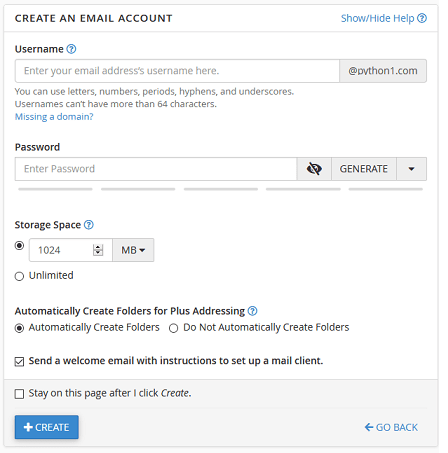Click the plus icon on the Create button
Screen dimensions: 448x453
28,427
